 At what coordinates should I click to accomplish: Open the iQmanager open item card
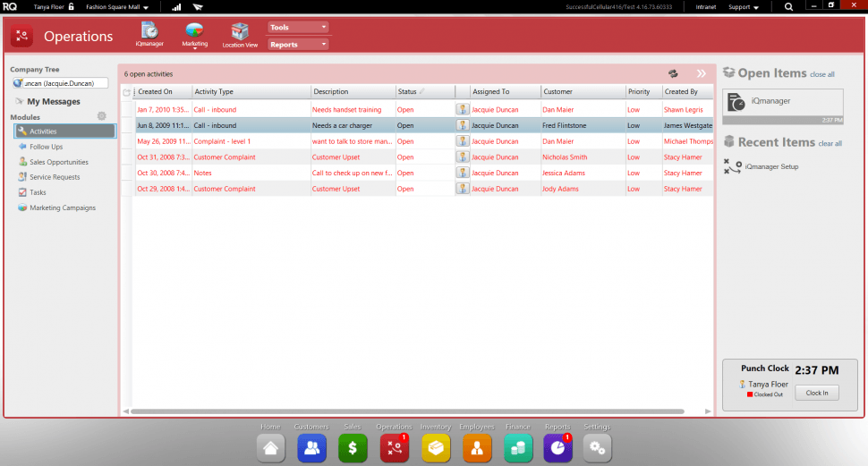783,106
